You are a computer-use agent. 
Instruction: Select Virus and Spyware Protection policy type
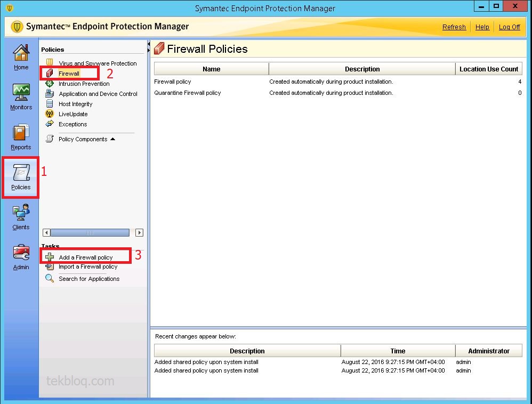(98, 63)
